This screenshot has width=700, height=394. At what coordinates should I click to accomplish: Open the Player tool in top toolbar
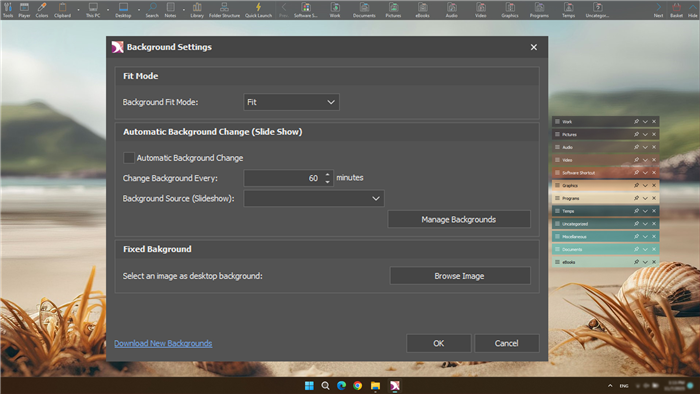point(24,10)
